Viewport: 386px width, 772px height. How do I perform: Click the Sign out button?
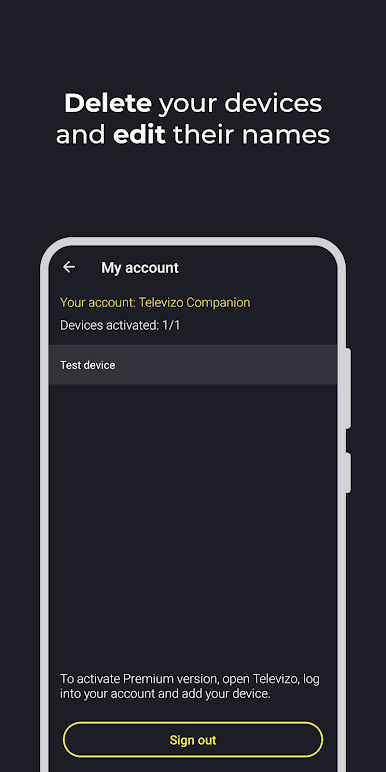coord(193,740)
